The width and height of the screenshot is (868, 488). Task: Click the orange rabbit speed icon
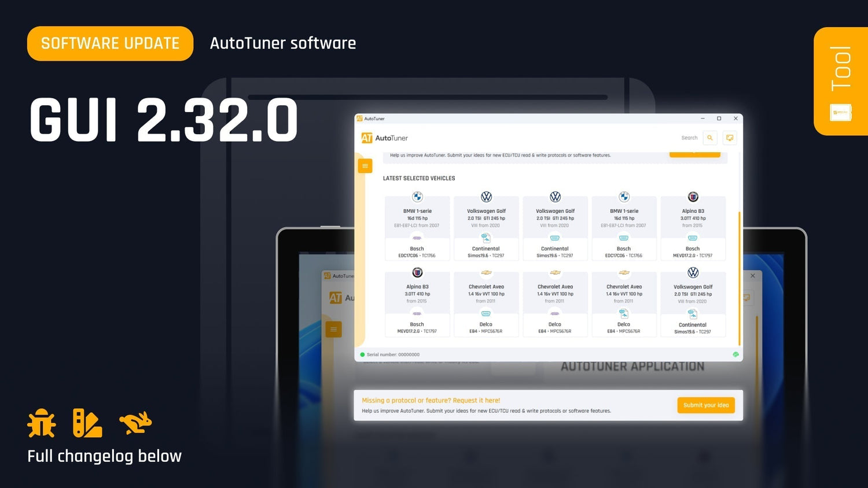click(x=135, y=423)
